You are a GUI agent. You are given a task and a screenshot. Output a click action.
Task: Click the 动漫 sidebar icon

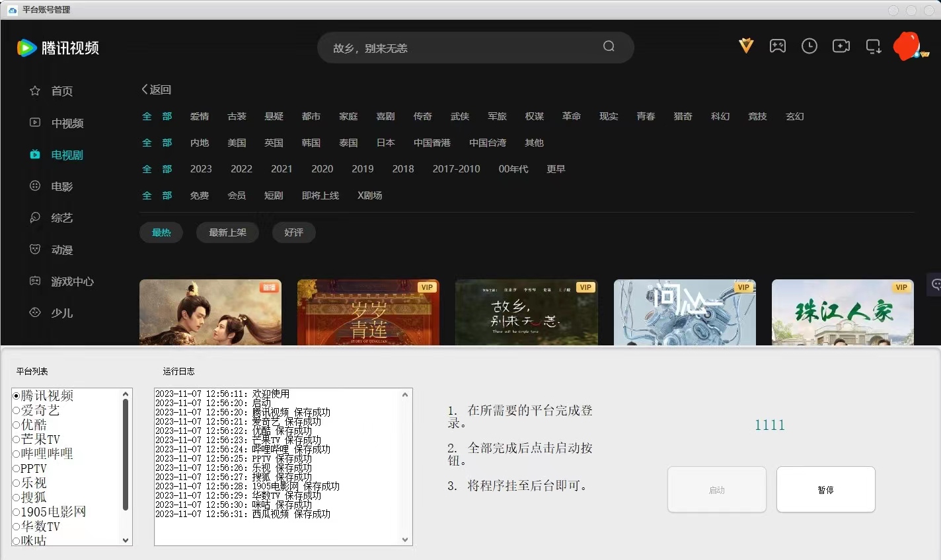coord(35,250)
